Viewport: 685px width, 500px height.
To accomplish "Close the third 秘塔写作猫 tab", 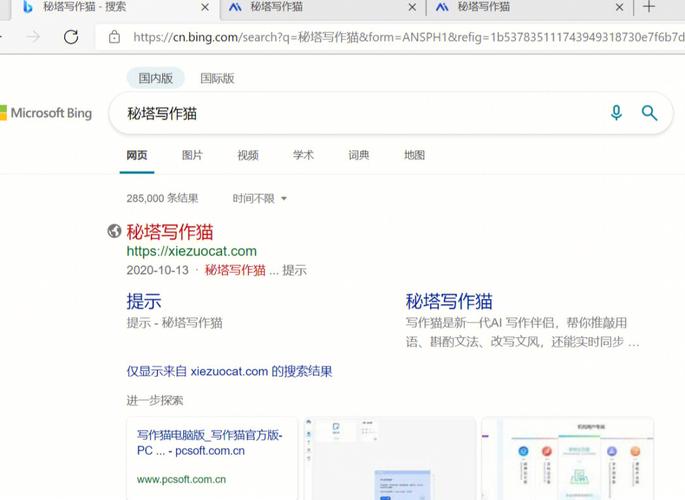I will coord(619,7).
